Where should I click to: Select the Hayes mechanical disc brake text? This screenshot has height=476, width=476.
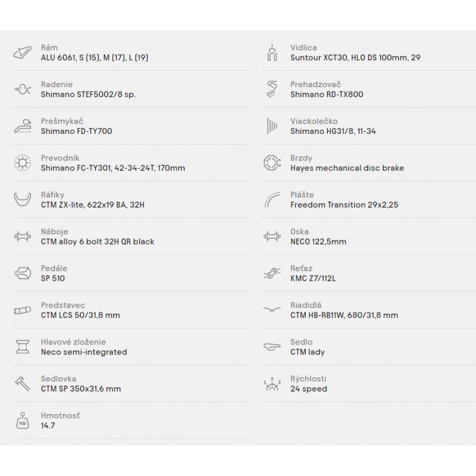(x=347, y=168)
